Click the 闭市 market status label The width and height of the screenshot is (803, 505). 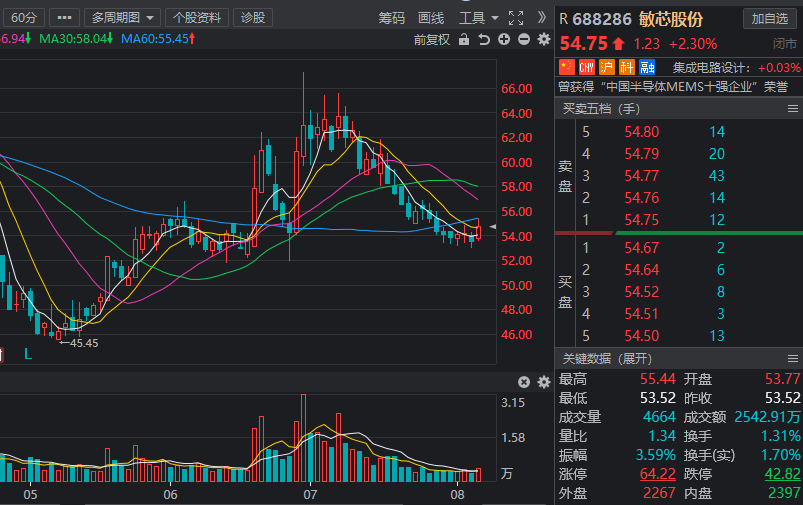click(785, 44)
